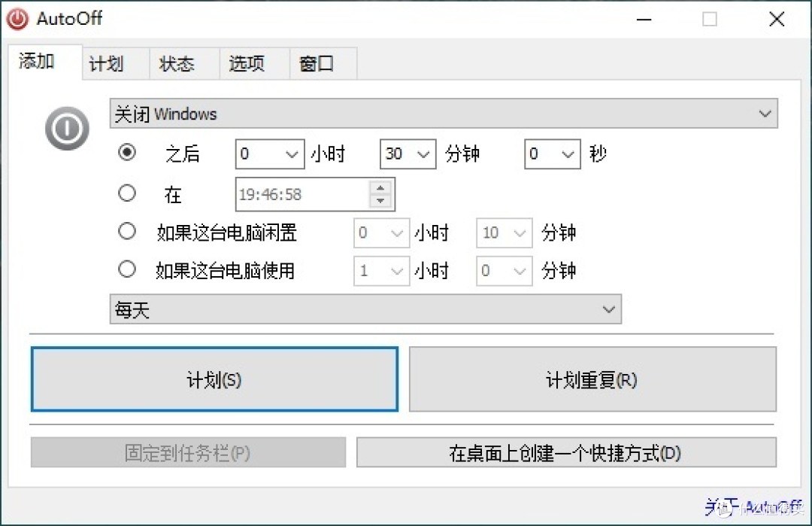Click the up arrow on the 19:46:58 time stepper

pos(380,187)
